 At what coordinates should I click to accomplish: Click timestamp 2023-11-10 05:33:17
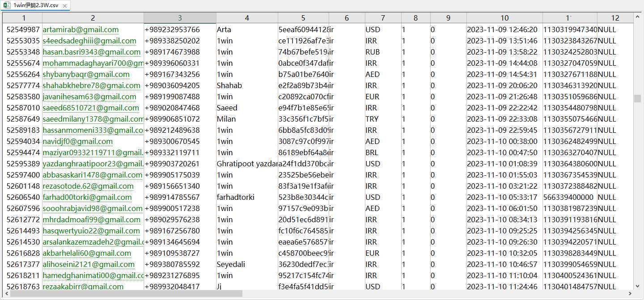[x=504, y=197]
